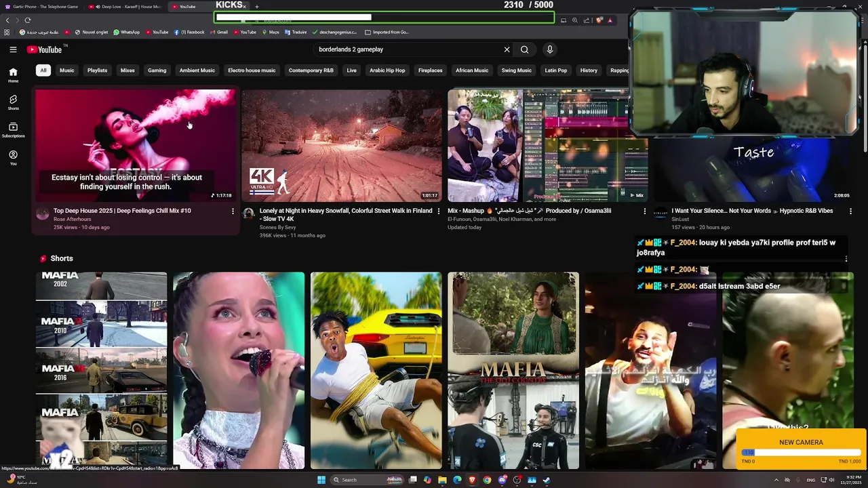Open the browser apps grid icon
The width and height of the screenshot is (868, 488).
click(7, 32)
